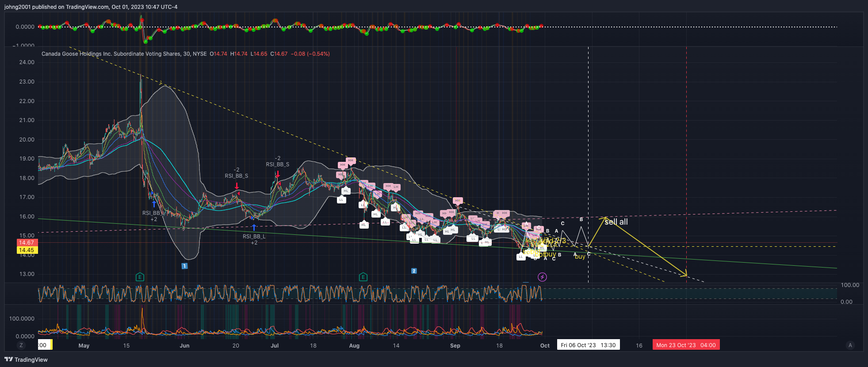
Task: Click the Z timezone button on the time axis
Action: 21,345
